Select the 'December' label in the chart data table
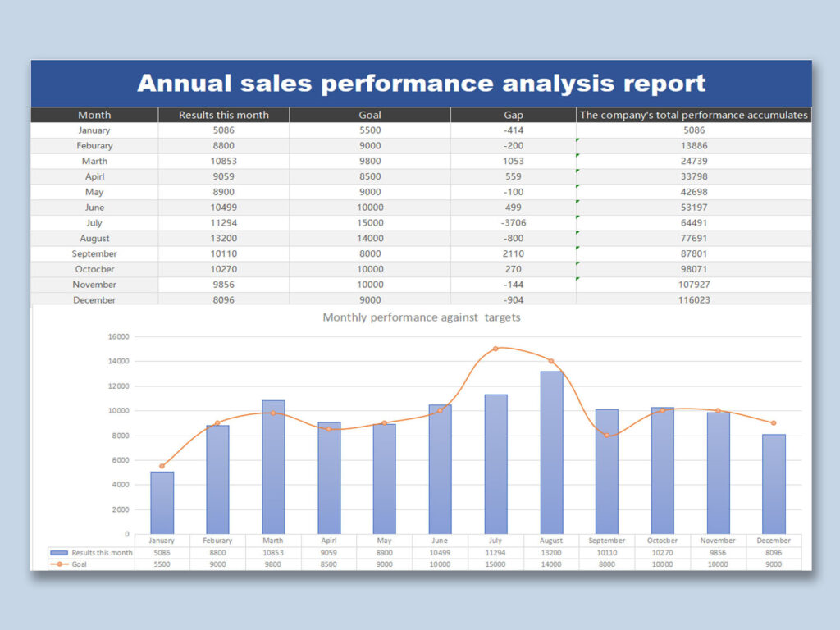This screenshot has width=840, height=630. (774, 541)
